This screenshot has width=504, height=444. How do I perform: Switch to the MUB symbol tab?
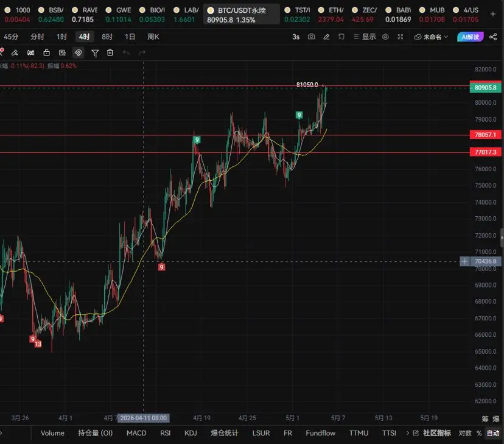pos(432,15)
